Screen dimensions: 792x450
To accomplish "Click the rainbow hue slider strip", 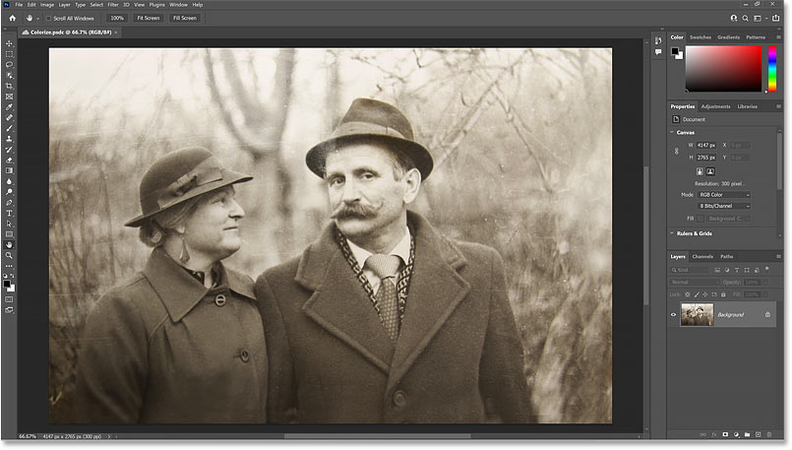I will click(772, 70).
